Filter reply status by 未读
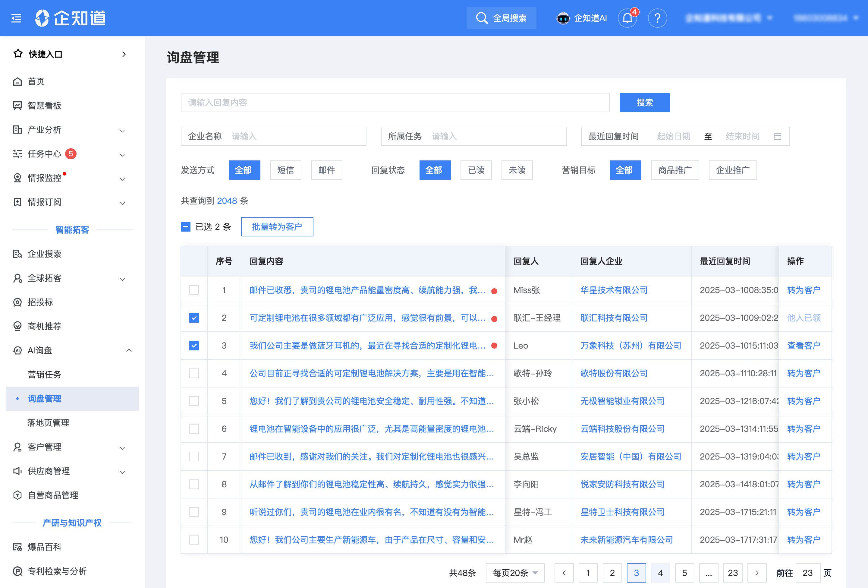868x588 pixels. [517, 170]
